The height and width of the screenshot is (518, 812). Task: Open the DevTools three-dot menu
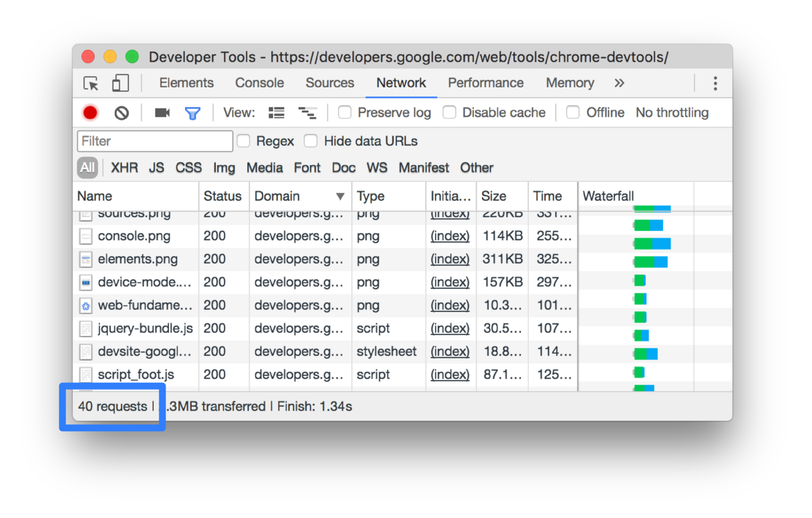click(x=715, y=83)
